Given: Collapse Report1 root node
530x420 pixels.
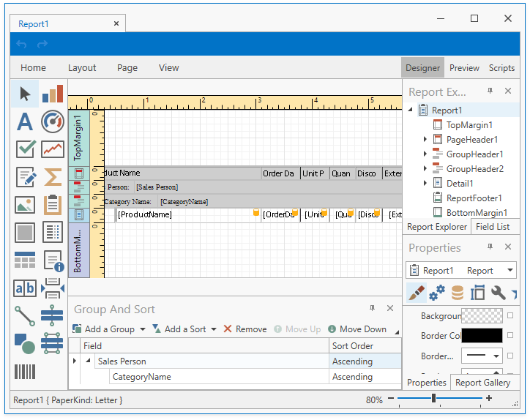Looking at the screenshot, I should pos(411,110).
